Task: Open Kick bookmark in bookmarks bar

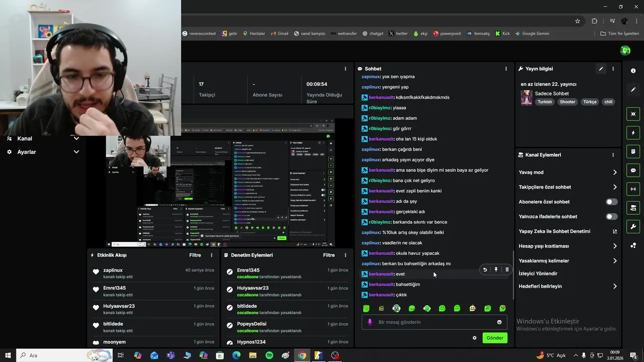Action: [502, 34]
